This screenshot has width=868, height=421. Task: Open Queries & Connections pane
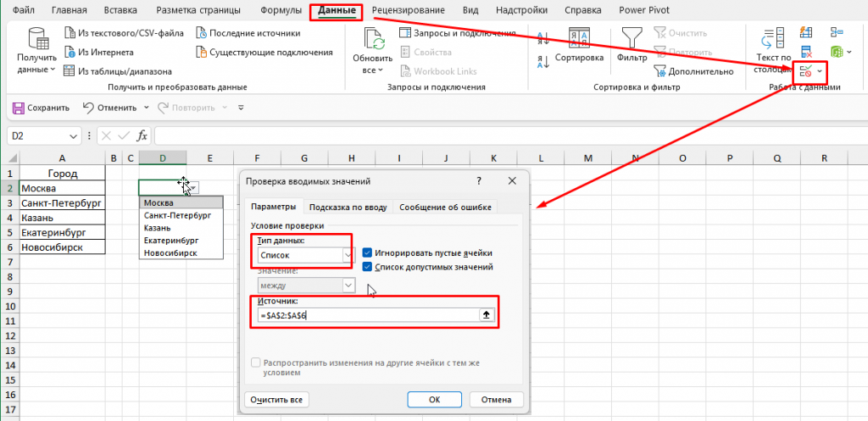pos(457,33)
